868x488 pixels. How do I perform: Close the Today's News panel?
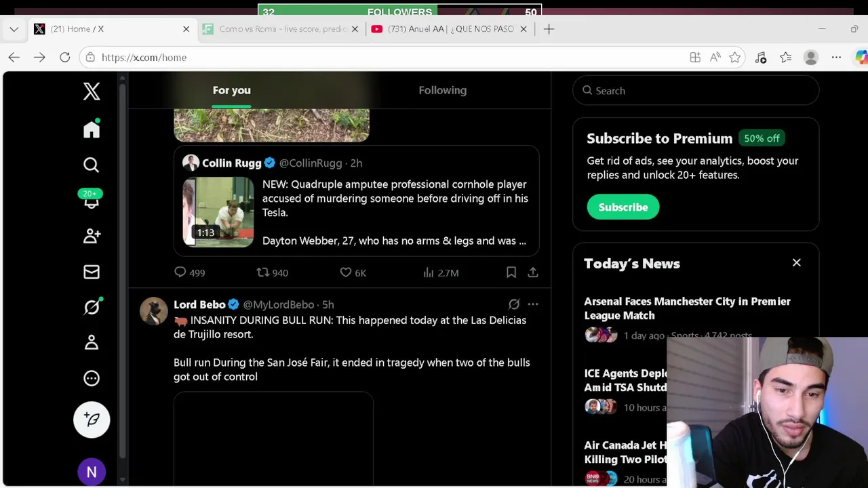tap(797, 263)
